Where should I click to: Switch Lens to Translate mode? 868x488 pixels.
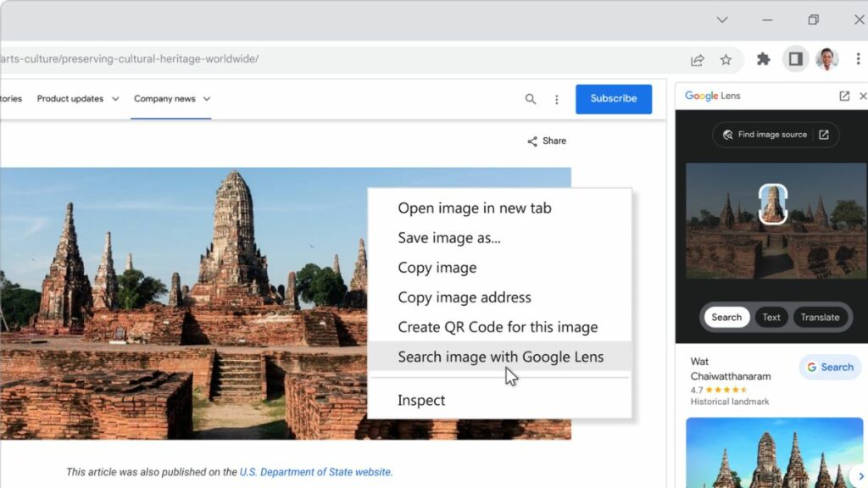click(820, 317)
